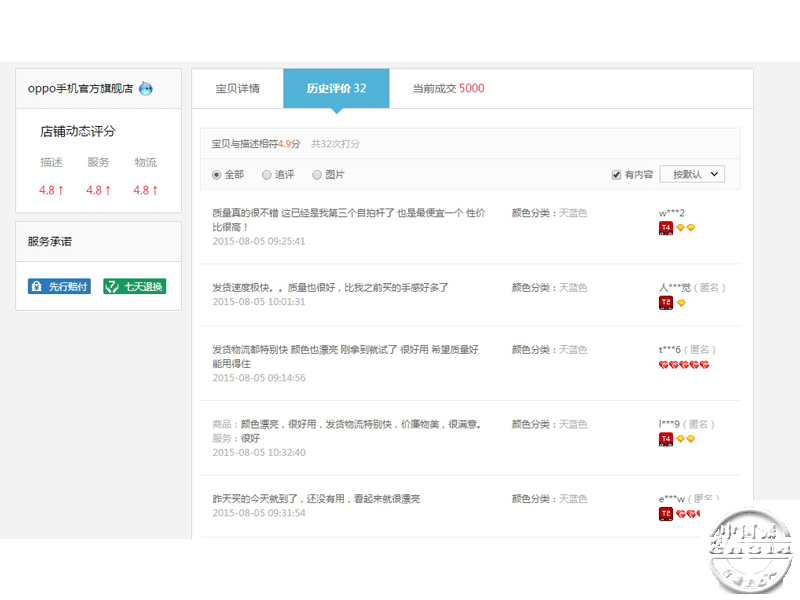Click the yellow diamonds of reviewer l***9
This screenshot has height=600, width=800.
click(x=685, y=439)
